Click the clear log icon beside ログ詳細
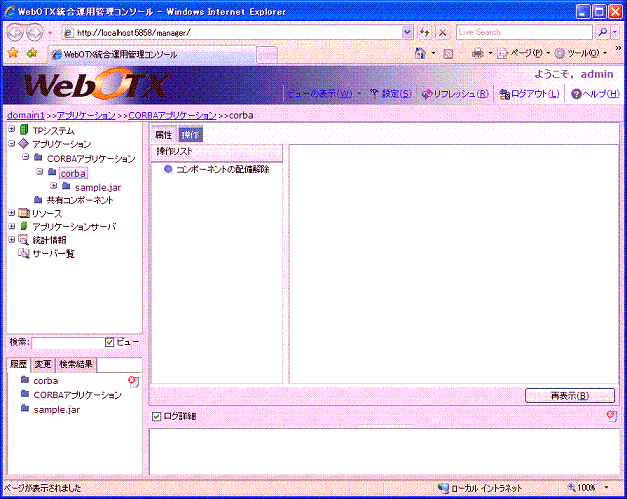 coord(611,416)
